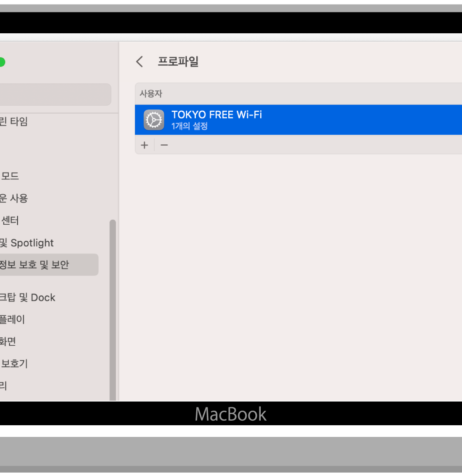This screenshot has height=476, width=462.
Task: Add a profile with the plus button
Action: pos(144,145)
